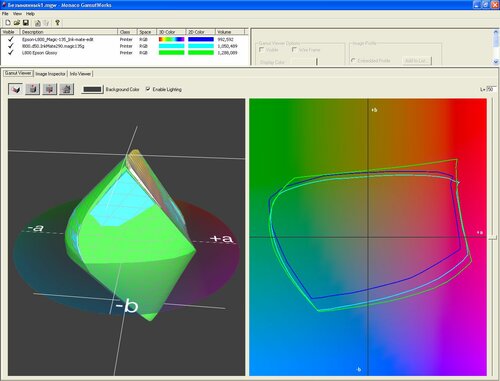Check the Visible option in Gamut Viewer Options
The image size is (500, 381).
pos(262,49)
